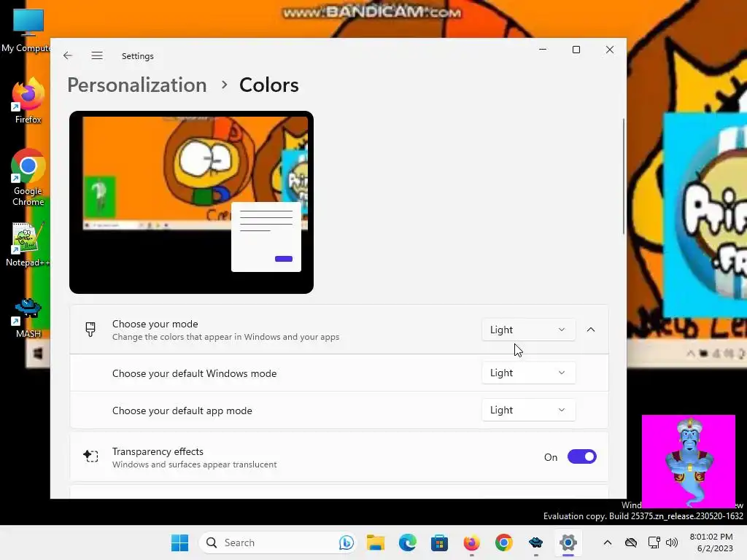
Task: Open the default app mode dropdown
Action: [x=528, y=410]
